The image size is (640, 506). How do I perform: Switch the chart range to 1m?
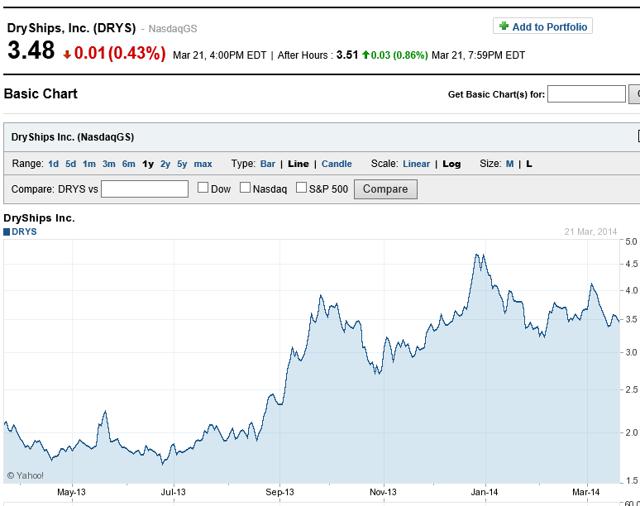coord(89,164)
